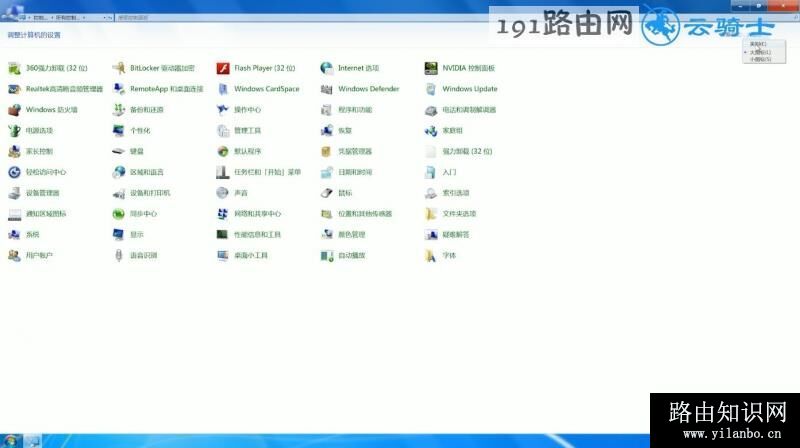Open 颜色管理

click(x=343, y=235)
